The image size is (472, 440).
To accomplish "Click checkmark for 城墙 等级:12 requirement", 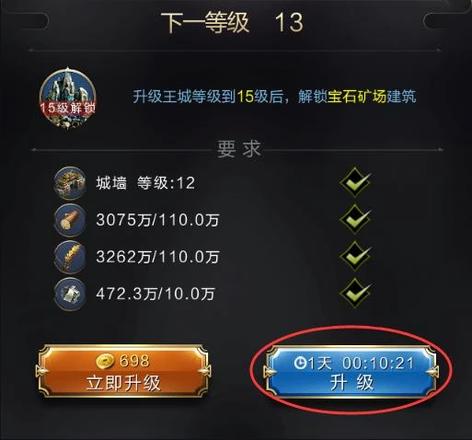I will 355,183.
